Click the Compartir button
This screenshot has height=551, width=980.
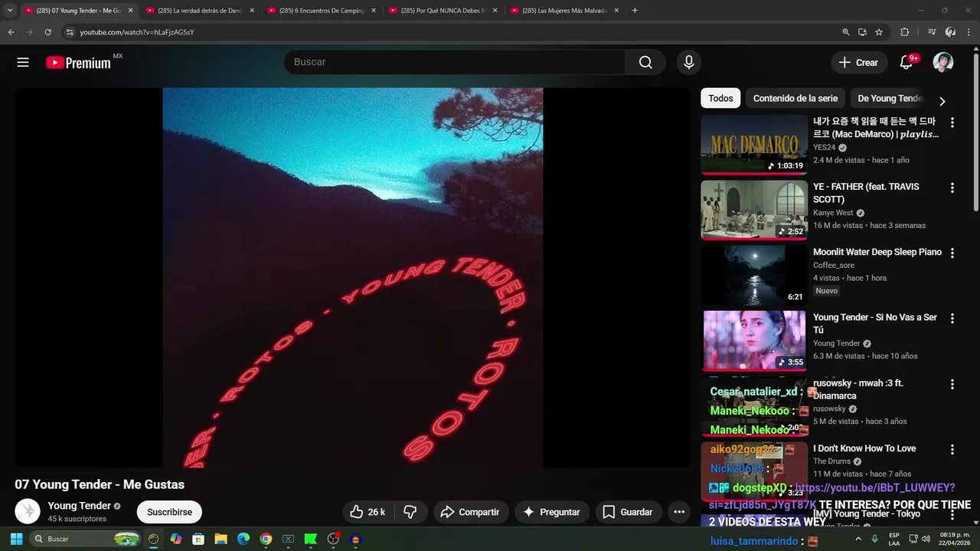pyautogui.click(x=470, y=512)
